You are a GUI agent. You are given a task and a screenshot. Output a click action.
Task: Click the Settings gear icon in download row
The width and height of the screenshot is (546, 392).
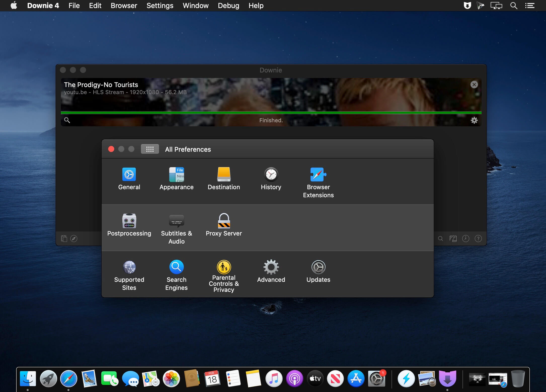(474, 120)
